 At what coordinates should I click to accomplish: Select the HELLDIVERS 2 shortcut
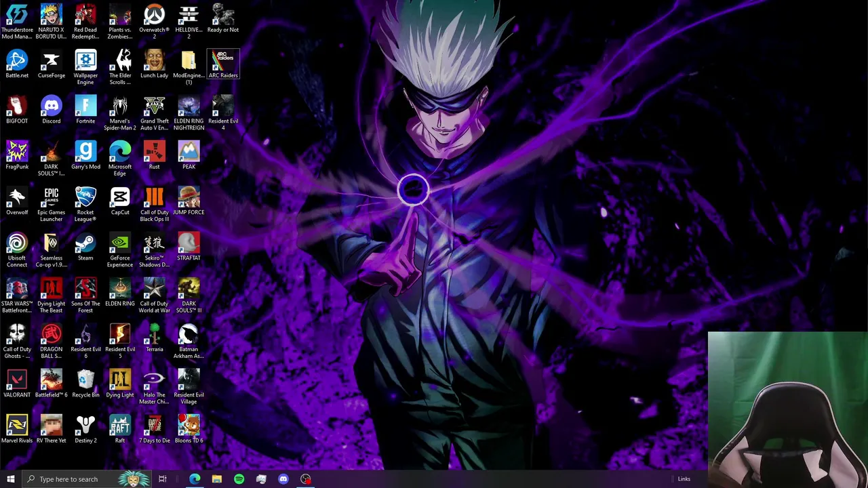point(189,22)
